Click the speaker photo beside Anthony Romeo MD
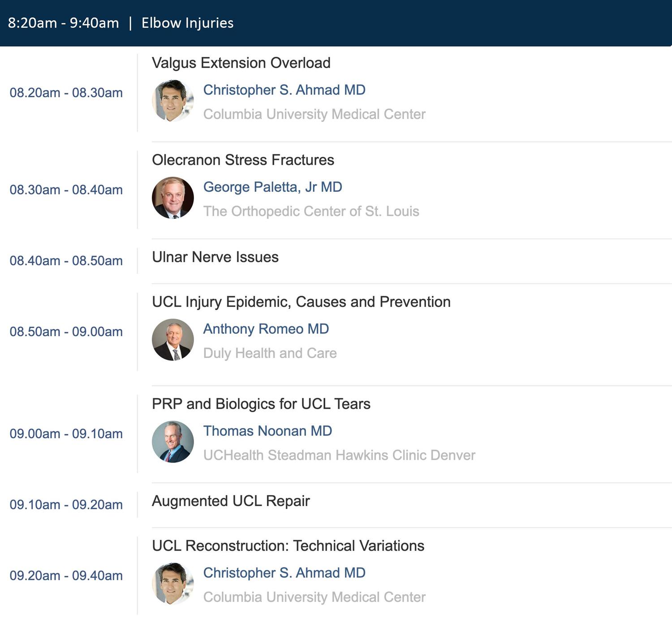 pos(173,340)
